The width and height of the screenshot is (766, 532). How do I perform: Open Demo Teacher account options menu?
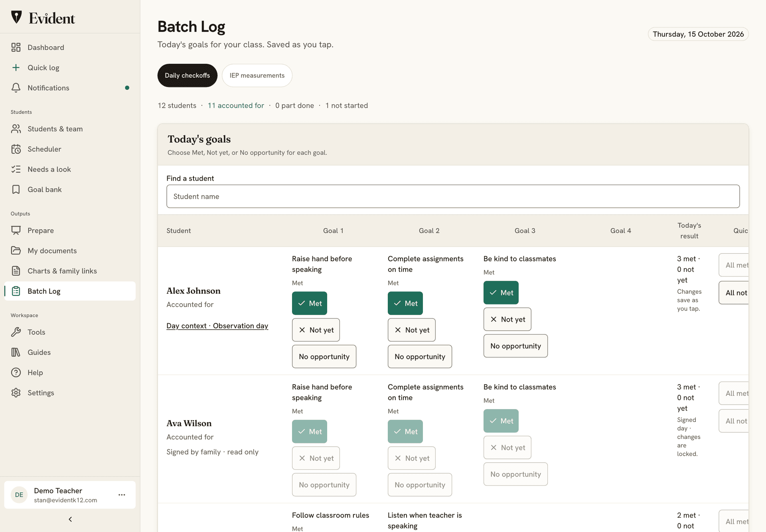pyautogui.click(x=122, y=495)
